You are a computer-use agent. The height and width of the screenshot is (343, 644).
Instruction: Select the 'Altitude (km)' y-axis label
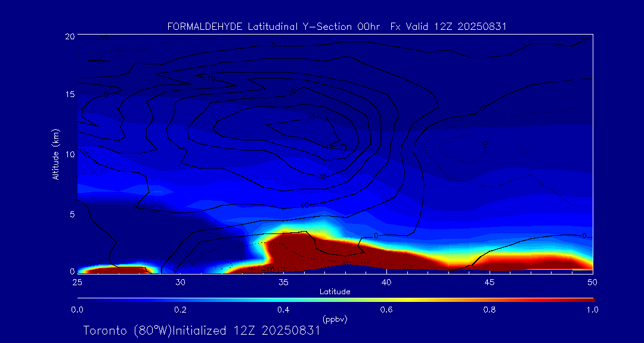55,154
